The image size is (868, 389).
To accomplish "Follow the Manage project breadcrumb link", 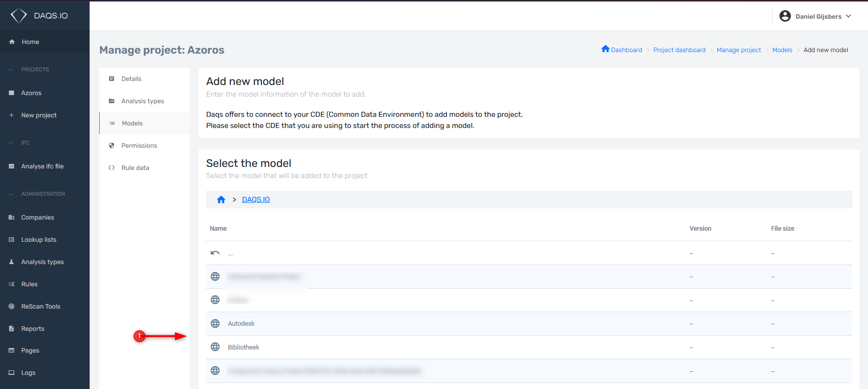I will click(x=739, y=50).
